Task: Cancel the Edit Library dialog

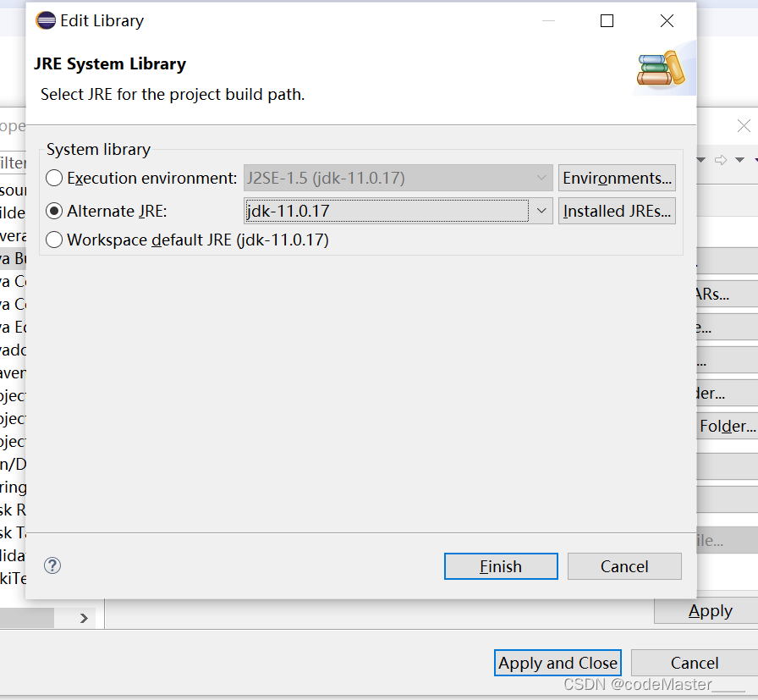Action: (x=624, y=566)
